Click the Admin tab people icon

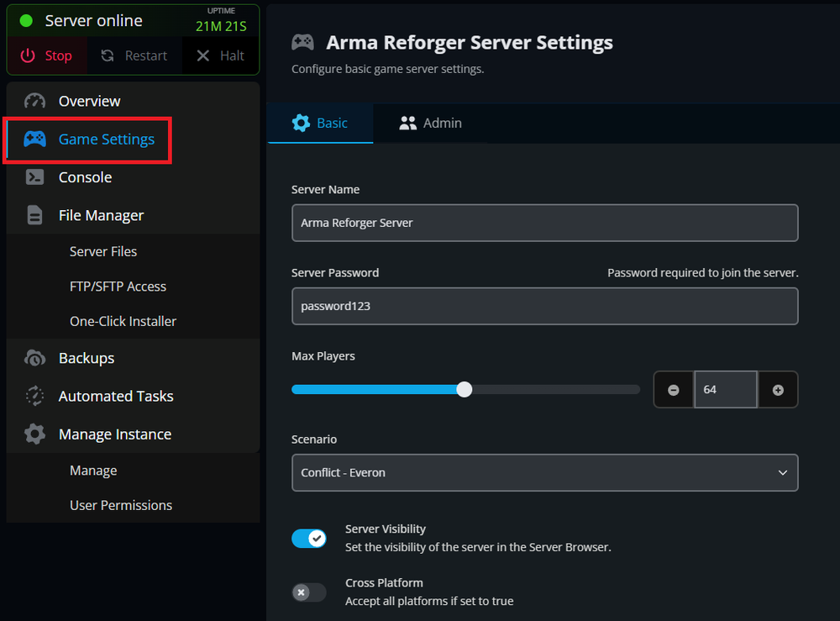pos(407,124)
